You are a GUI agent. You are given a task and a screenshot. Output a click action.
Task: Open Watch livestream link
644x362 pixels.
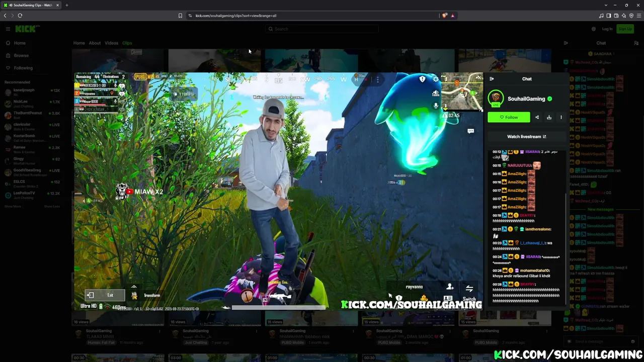pos(527,137)
